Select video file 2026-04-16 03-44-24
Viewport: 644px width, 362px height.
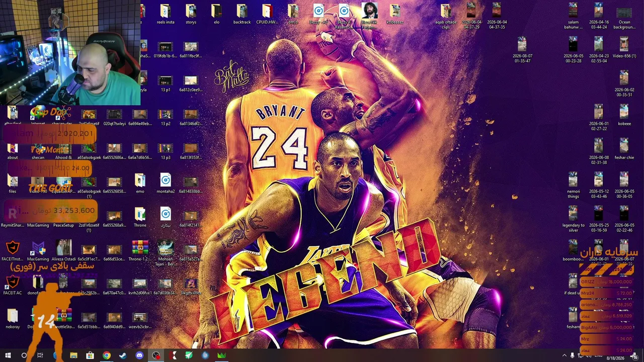[599, 16]
